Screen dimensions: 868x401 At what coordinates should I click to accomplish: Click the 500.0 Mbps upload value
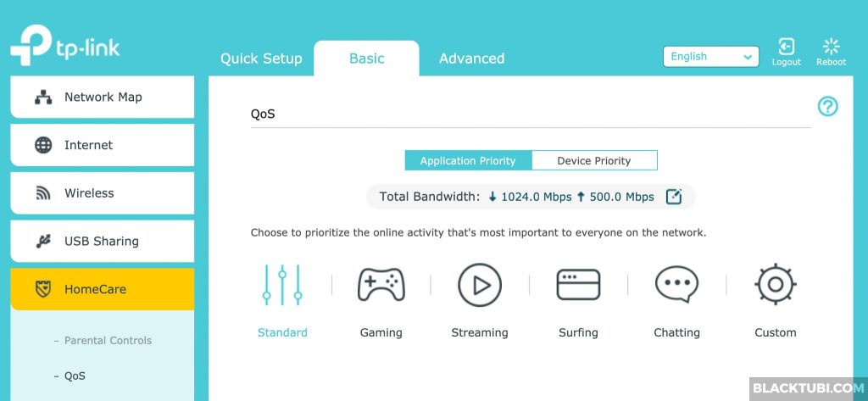click(x=621, y=198)
